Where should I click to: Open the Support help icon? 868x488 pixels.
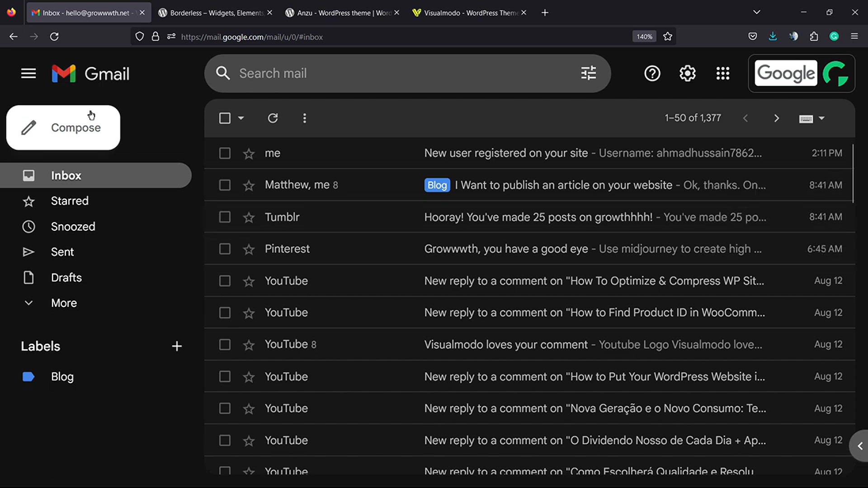652,73
